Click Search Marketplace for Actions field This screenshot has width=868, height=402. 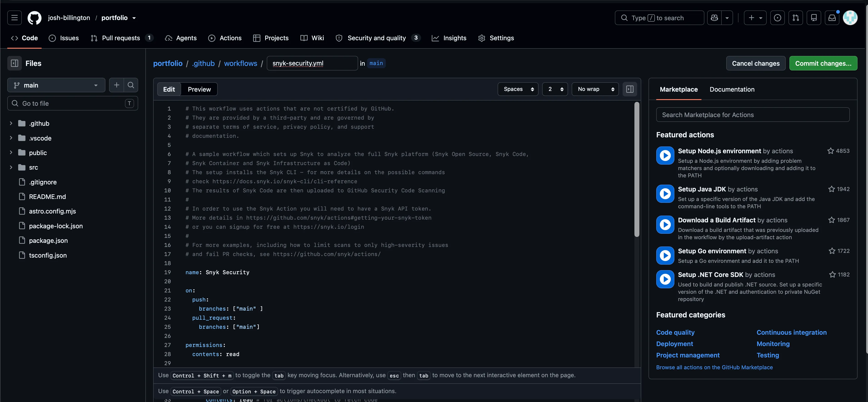click(753, 115)
